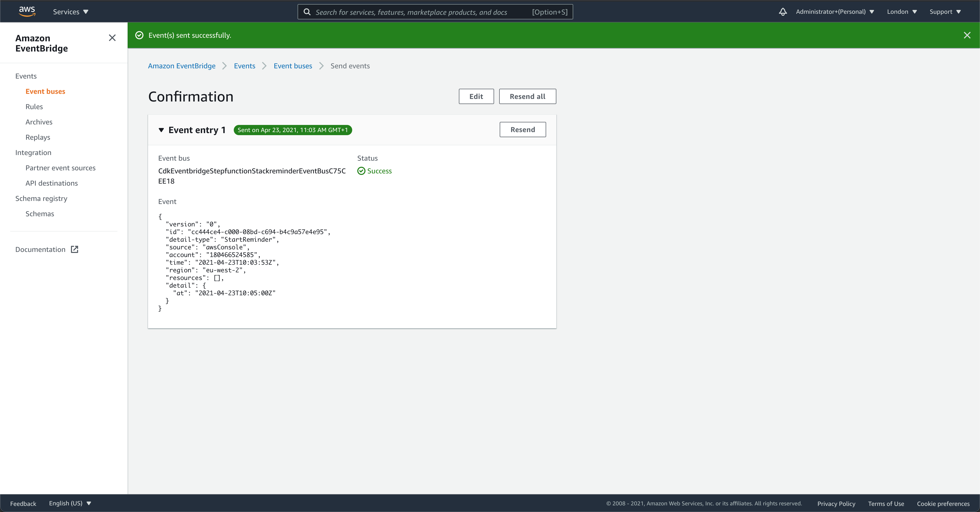Click the Schema registry sidebar heading
This screenshot has width=980, height=512.
[x=41, y=198]
